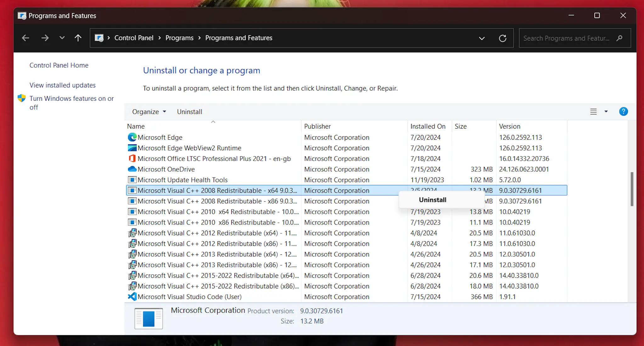Expand address bar history dropdown
Viewport: 644px width, 346px height.
pyautogui.click(x=482, y=38)
